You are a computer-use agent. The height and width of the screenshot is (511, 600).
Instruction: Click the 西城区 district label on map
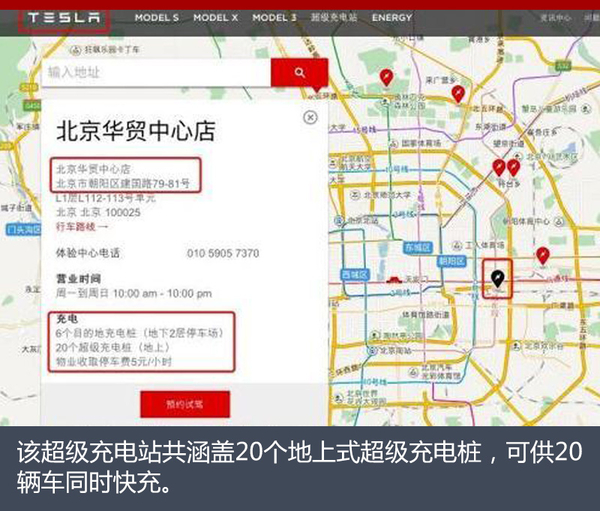pyautogui.click(x=355, y=274)
